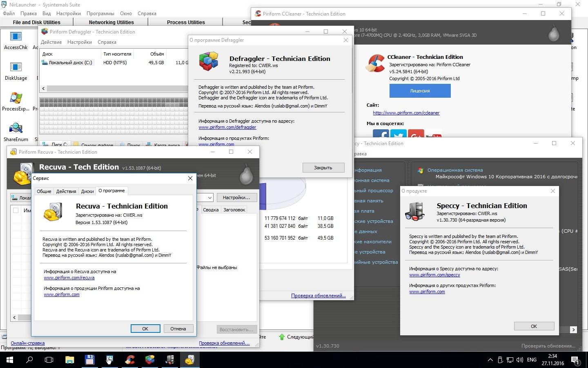This screenshot has width=588, height=368.
Task: Click Тип носителя column header in Defraggler
Action: [117, 54]
